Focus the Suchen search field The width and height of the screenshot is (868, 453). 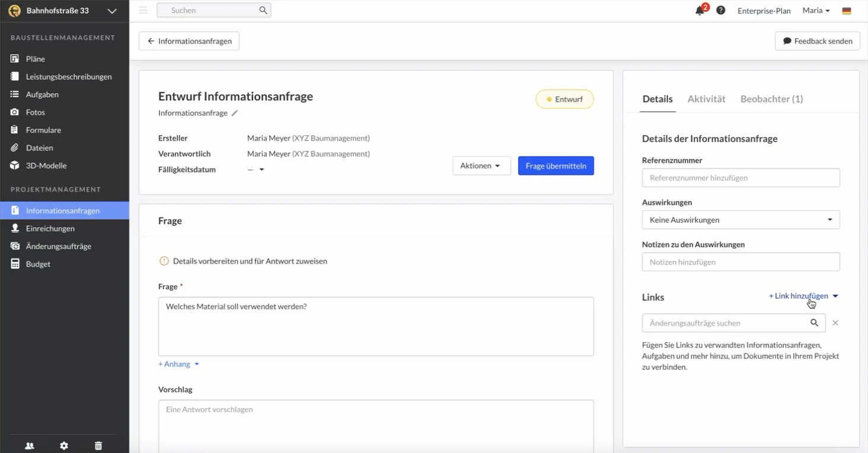click(x=213, y=10)
